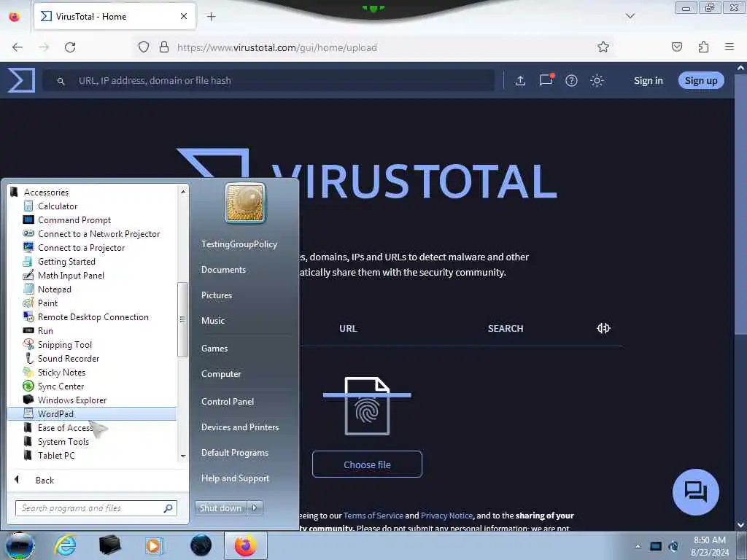Click the Sign up button
The height and width of the screenshot is (560, 747).
point(701,80)
